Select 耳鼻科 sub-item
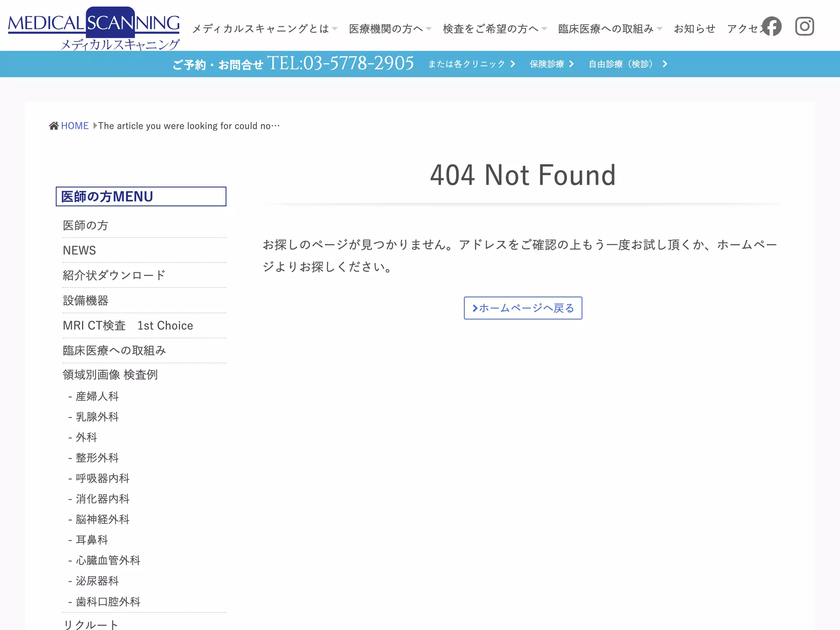Screen dimensions: 840x630 coord(92,540)
